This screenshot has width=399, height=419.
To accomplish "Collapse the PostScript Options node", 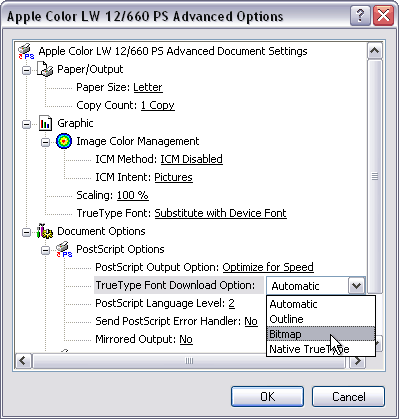I will pyautogui.click(x=45, y=250).
